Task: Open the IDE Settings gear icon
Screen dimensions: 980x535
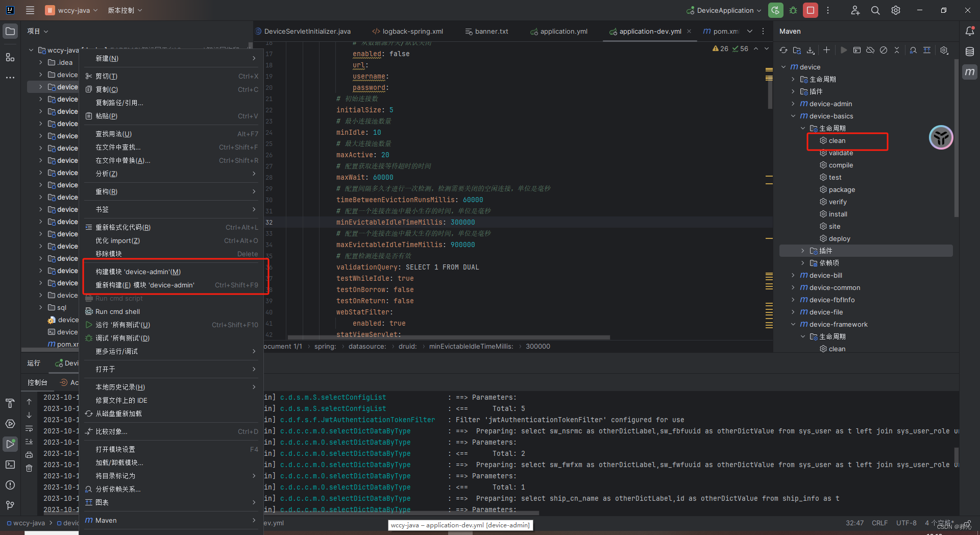Action: pyautogui.click(x=896, y=10)
